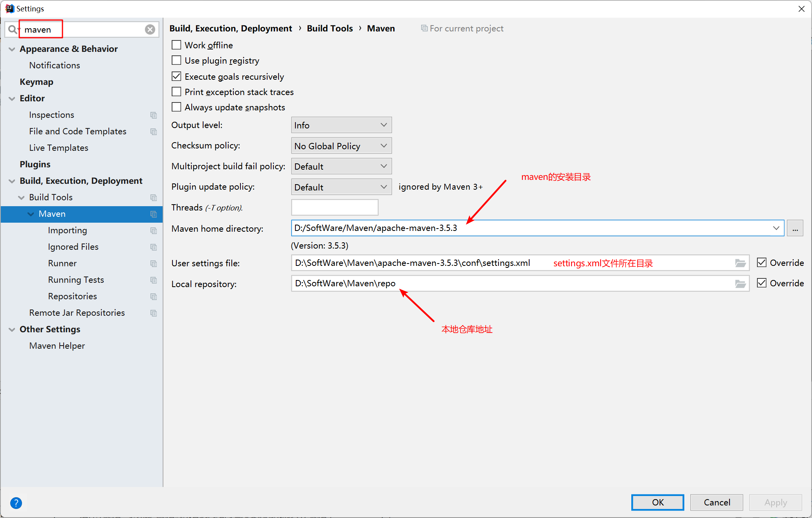Select Importing under Maven
Image resolution: width=812 pixels, height=518 pixels.
[67, 231]
